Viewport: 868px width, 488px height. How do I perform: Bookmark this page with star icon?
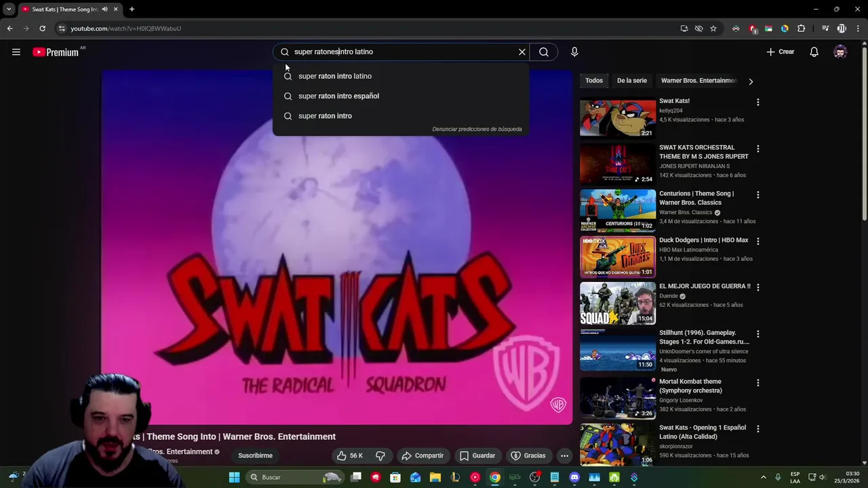click(713, 28)
